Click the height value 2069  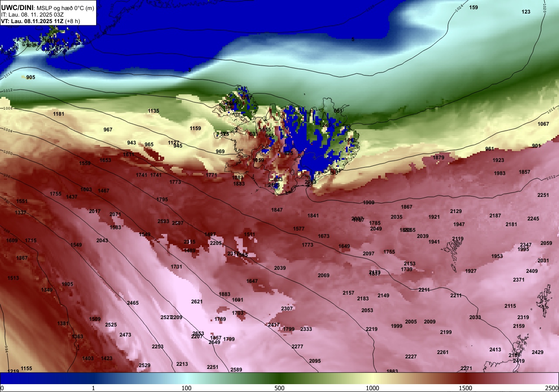click(324, 275)
